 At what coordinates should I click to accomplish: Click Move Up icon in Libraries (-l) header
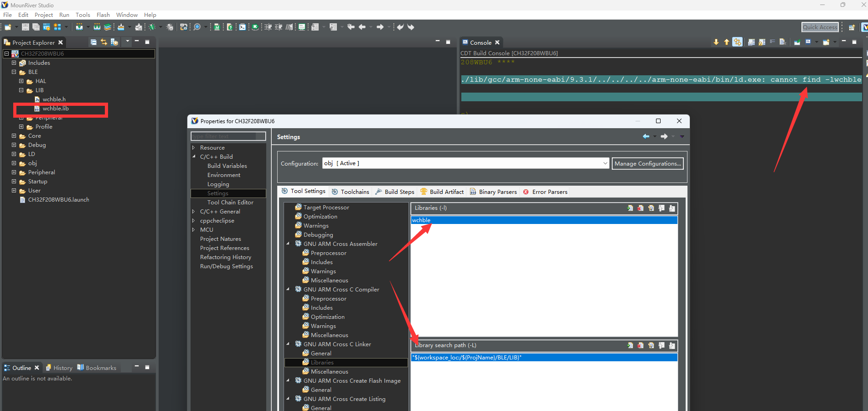[661, 208]
